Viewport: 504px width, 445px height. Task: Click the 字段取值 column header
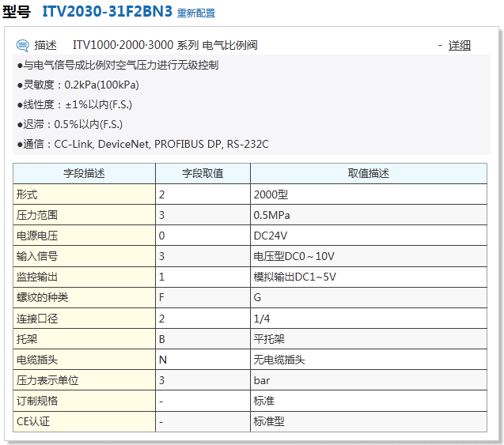point(203,173)
